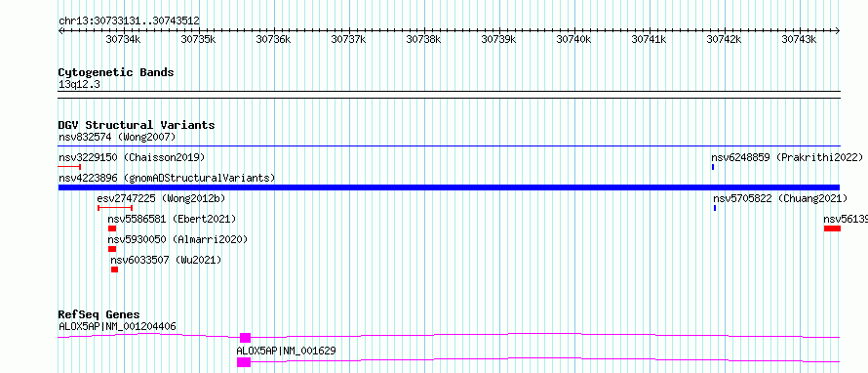The width and height of the screenshot is (868, 373).
Task: Click the red nsv5930050 variant block
Action: click(112, 249)
